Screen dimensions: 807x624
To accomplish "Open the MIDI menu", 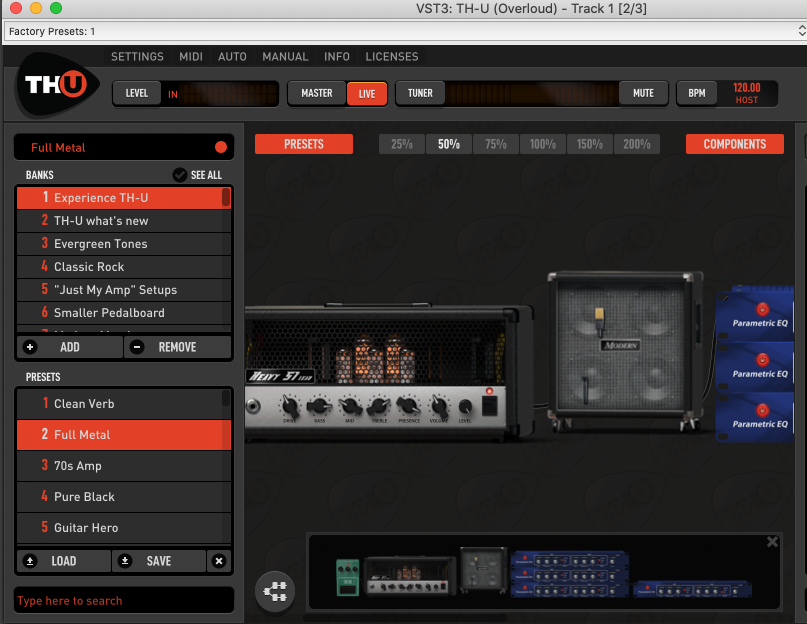I will [191, 57].
